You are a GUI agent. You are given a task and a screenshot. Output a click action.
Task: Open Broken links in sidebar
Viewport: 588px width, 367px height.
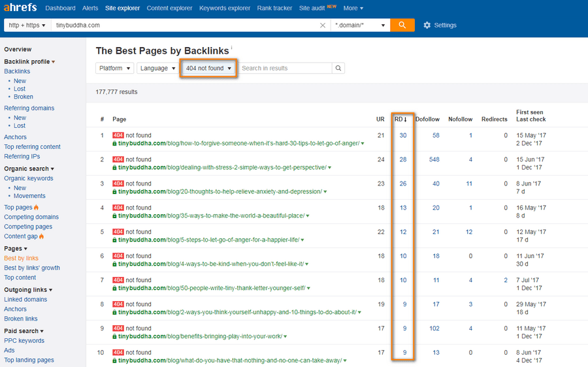click(21, 319)
